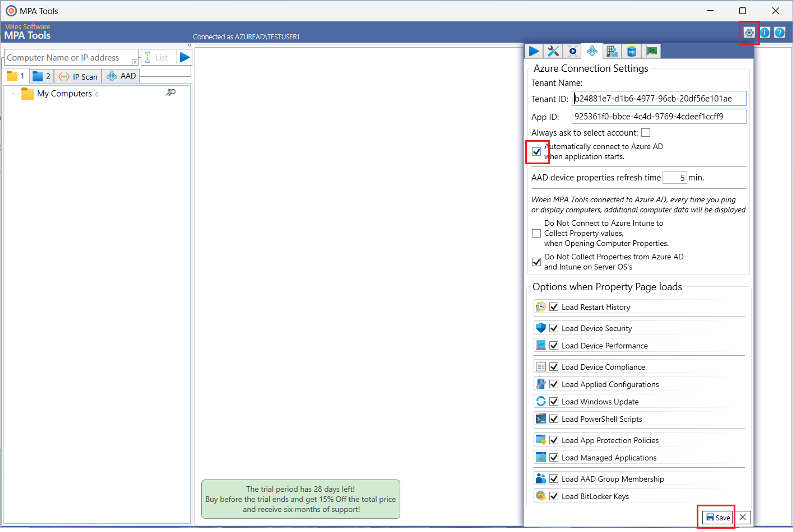793x532 pixels.
Task: Uncheck Automatically connect to Azure AD
Action: 536,152
